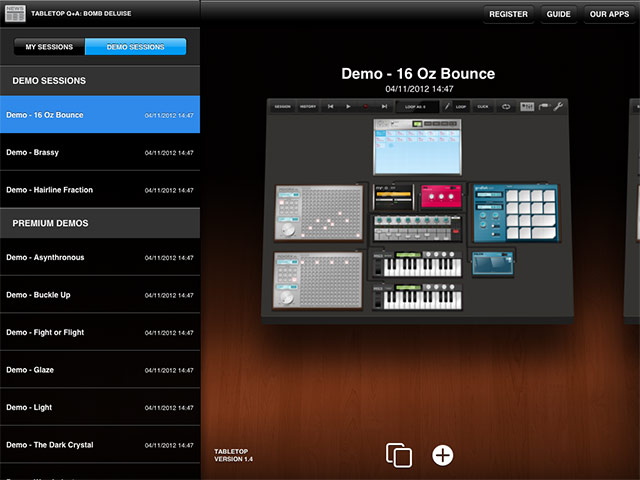The image size is (640, 480).
Task: Open the Demo - Light session
Action: 100,408
